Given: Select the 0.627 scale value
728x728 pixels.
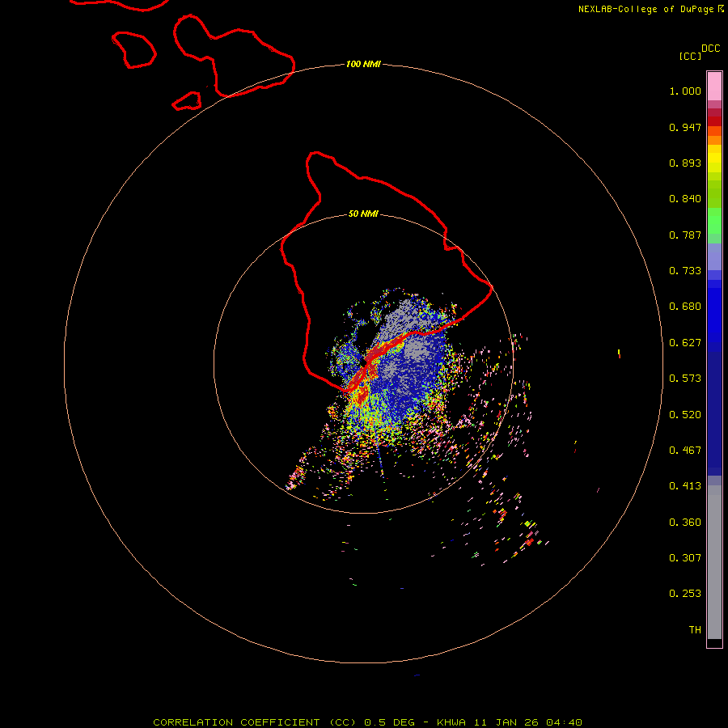Looking at the screenshot, I should (685, 343).
